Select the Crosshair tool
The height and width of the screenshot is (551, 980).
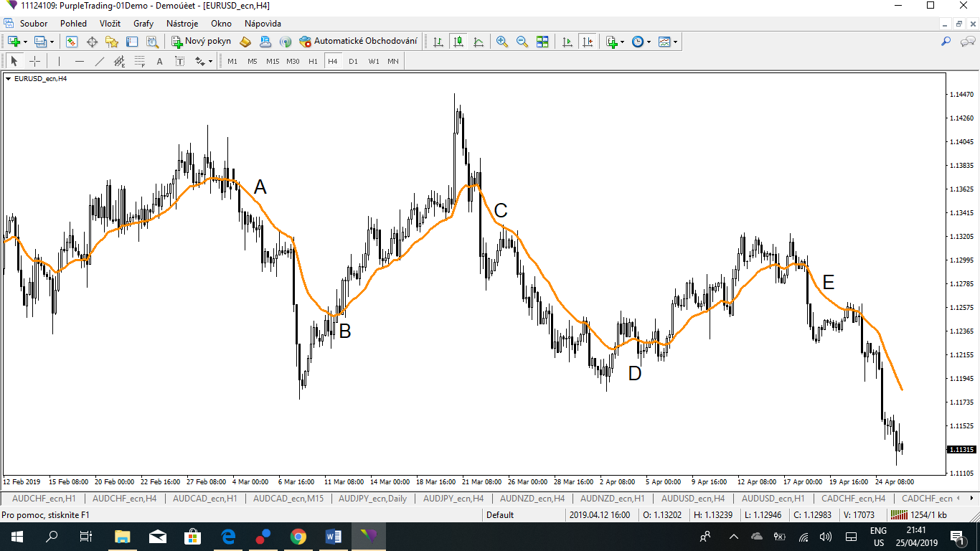pos(34,61)
